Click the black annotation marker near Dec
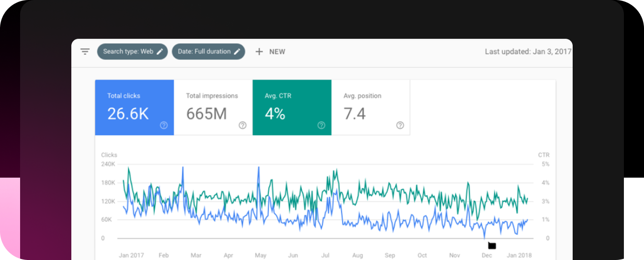Screen dimensions: 644x260 point(492,246)
